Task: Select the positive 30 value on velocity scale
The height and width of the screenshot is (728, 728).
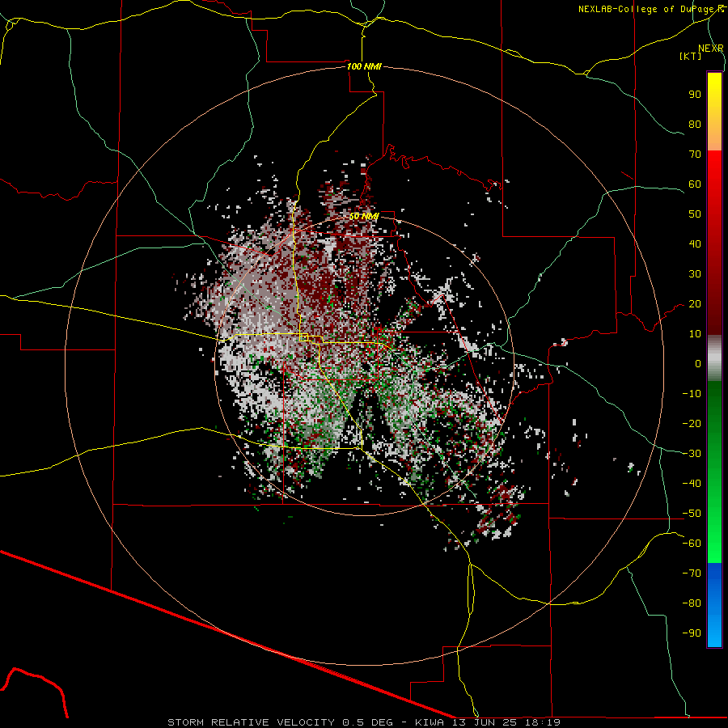Action: (695, 274)
